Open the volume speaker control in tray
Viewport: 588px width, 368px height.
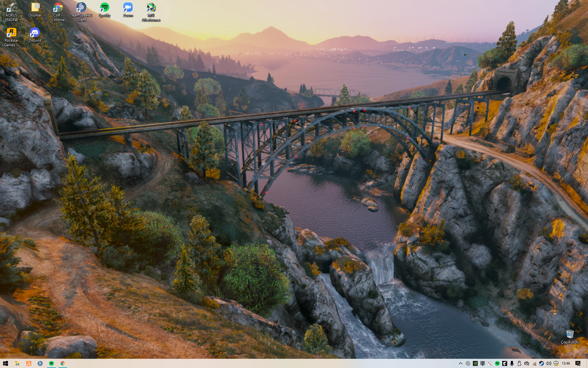tap(548, 363)
